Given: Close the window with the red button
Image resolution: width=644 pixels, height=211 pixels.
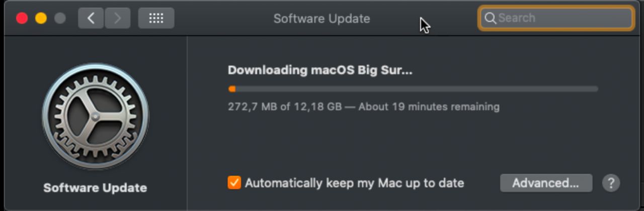Looking at the screenshot, I should tap(22, 19).
